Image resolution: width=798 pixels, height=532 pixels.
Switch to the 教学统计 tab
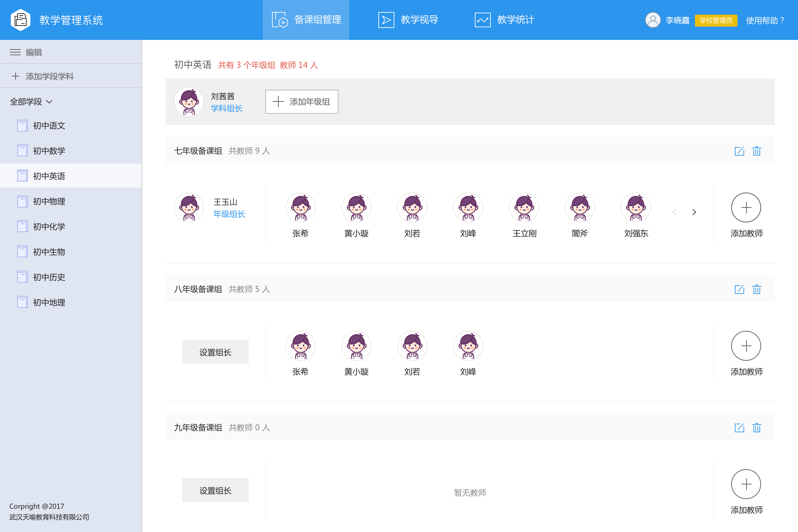pos(504,20)
